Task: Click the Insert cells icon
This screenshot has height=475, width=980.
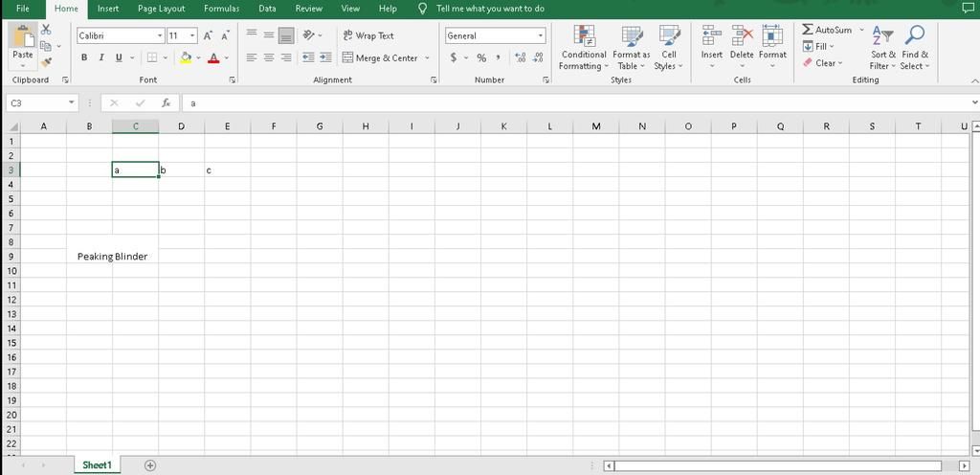Action: tap(711, 35)
